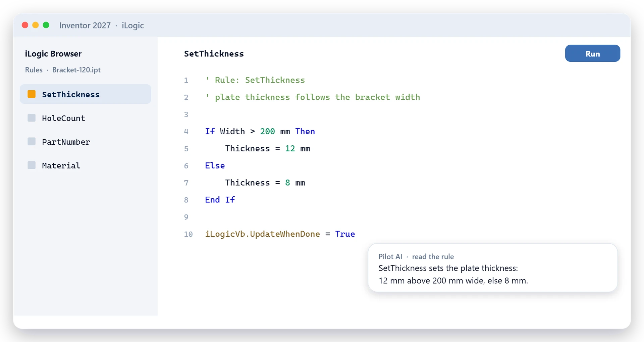Click the Else keyword line
The height and width of the screenshot is (342, 644).
pos(215,165)
